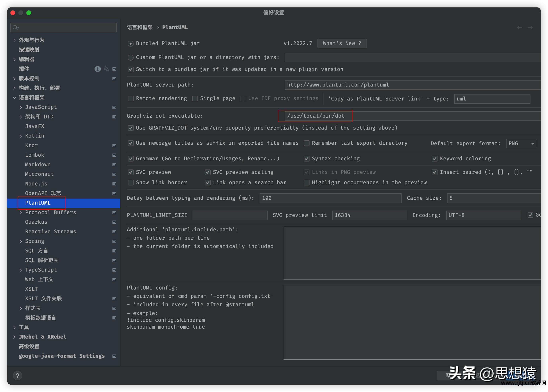The width and height of the screenshot is (548, 392).
Task: Click the project-level icon beside Ktor
Action: 114,146
